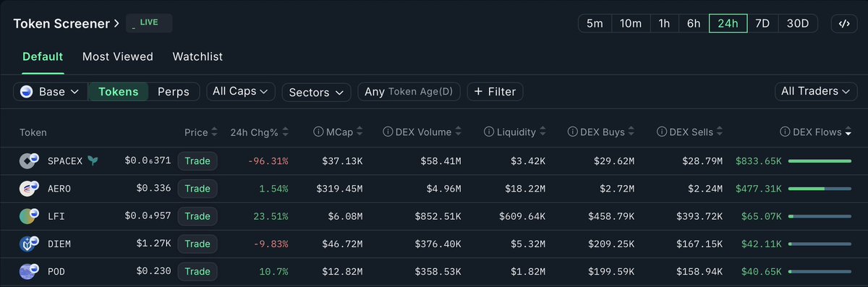Open the Base chain dropdown
Viewport: 868px width, 287px height.
[50, 92]
